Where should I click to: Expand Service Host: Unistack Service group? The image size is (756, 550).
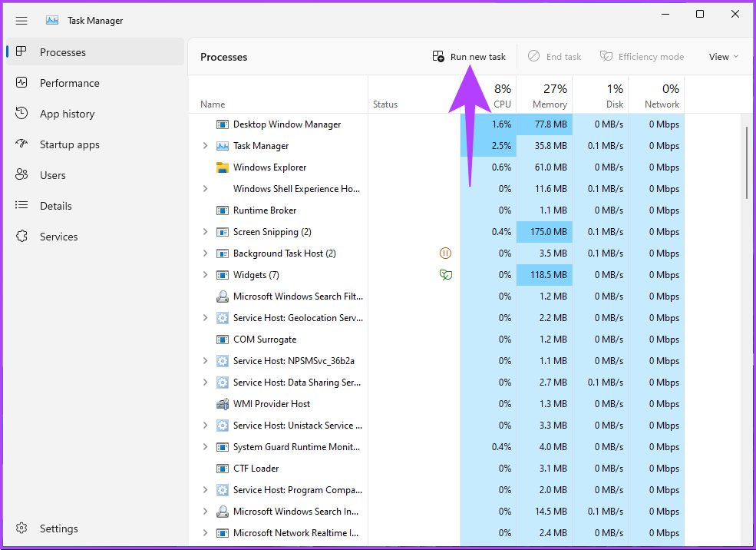click(x=206, y=426)
